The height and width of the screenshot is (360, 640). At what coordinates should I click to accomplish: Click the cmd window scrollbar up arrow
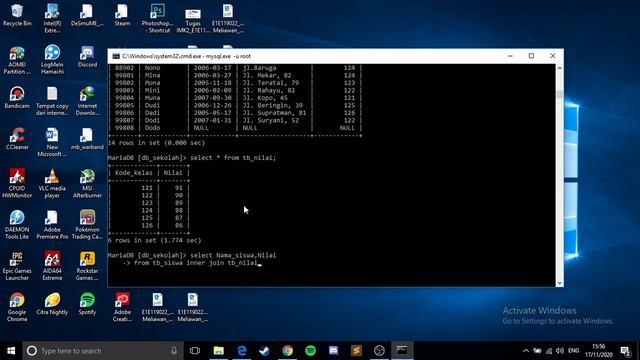559,68
